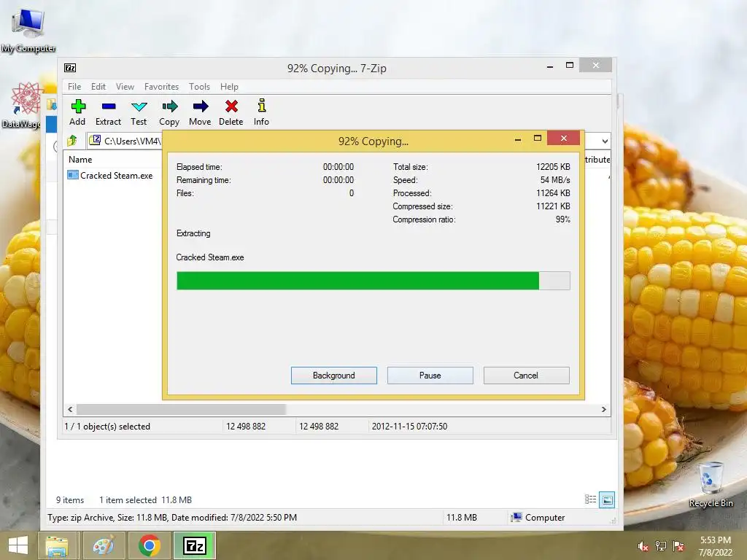Click the Action Center flag icon
The height and width of the screenshot is (560, 747).
[x=678, y=546]
